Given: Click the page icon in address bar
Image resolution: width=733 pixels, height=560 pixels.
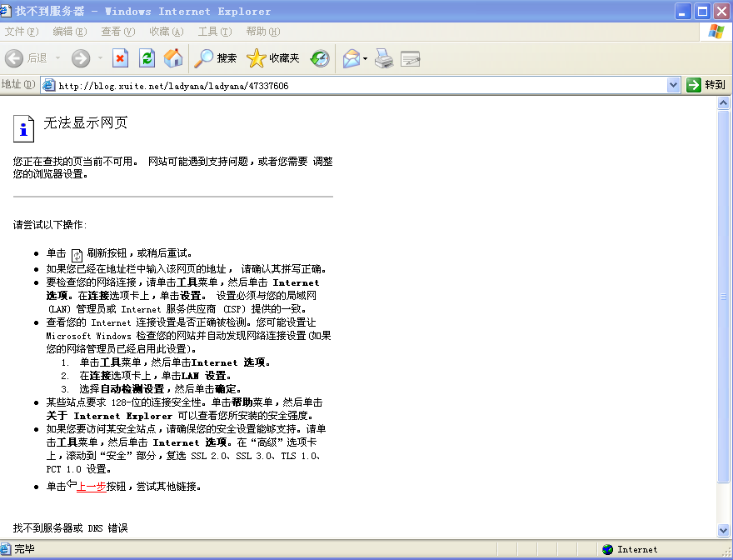Looking at the screenshot, I should click(x=48, y=85).
